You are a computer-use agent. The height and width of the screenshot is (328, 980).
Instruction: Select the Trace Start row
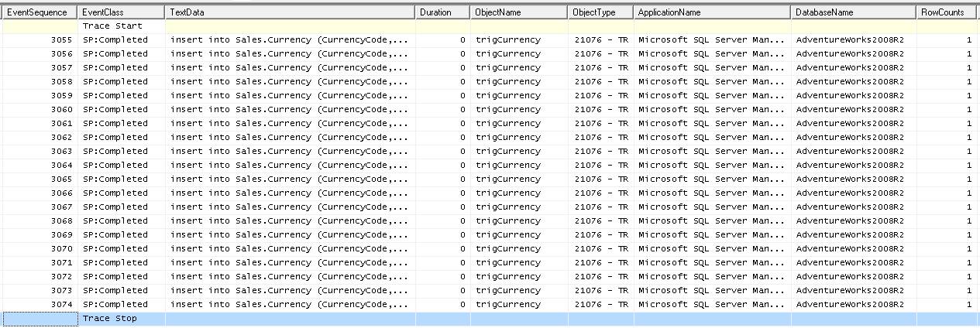pyautogui.click(x=490, y=26)
